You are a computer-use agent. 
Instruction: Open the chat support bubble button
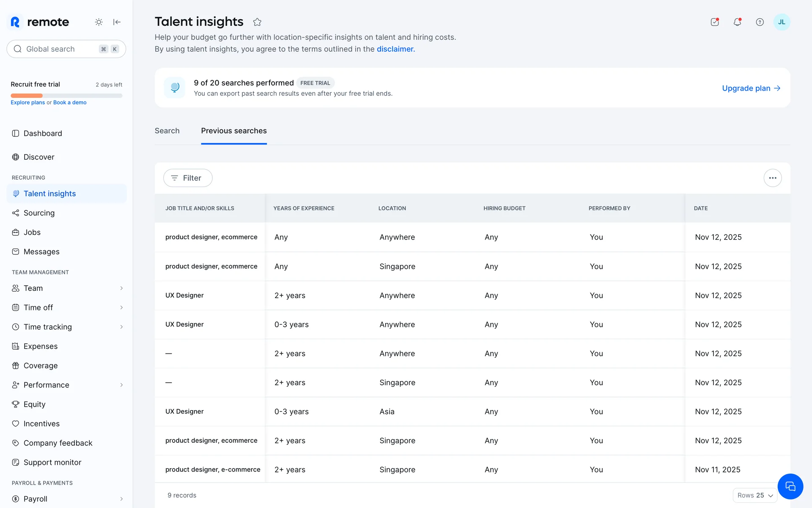coord(790,486)
